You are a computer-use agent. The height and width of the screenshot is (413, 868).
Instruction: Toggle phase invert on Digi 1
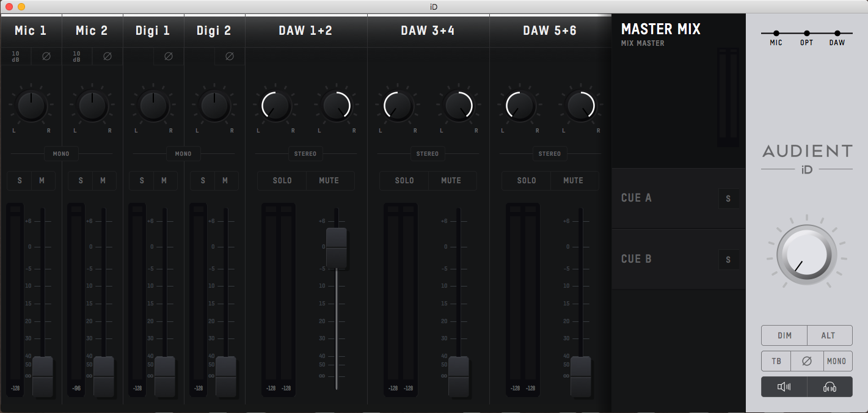pos(168,56)
